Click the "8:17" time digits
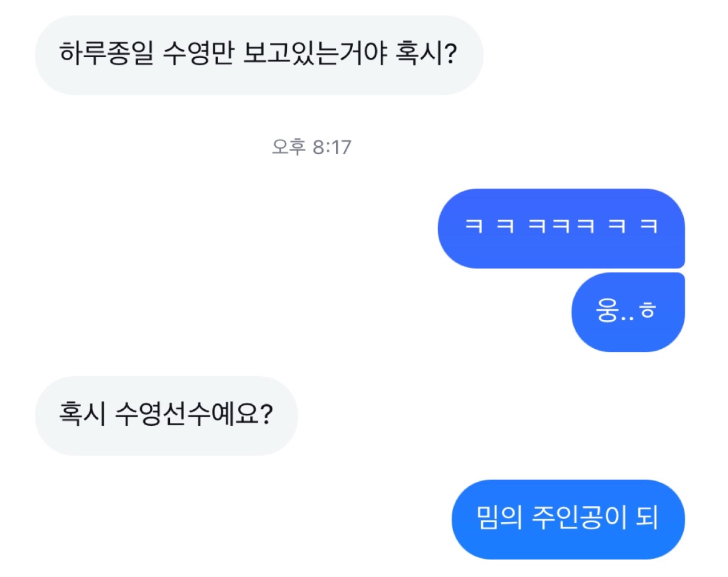Screen dimensions: 728x577 click(x=332, y=147)
